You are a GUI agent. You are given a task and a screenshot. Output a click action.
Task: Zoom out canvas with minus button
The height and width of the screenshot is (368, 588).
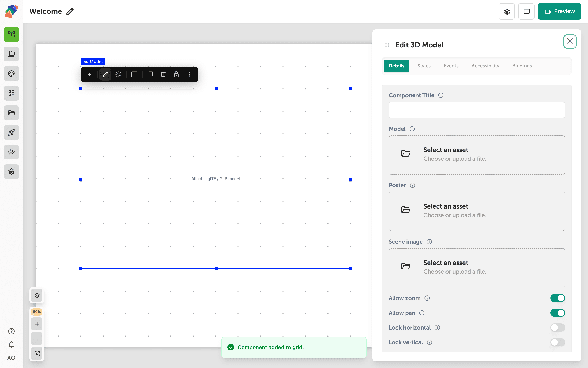[37, 339]
